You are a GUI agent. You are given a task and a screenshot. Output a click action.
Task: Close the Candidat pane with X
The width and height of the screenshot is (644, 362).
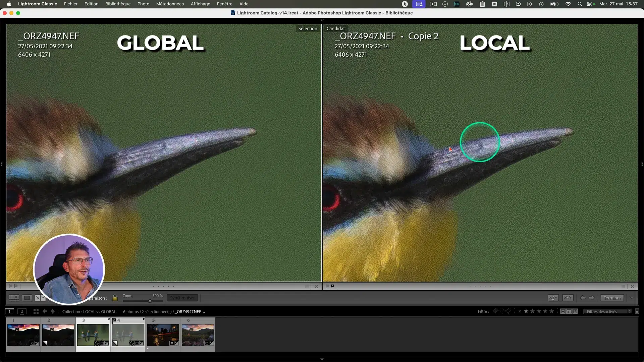(633, 286)
